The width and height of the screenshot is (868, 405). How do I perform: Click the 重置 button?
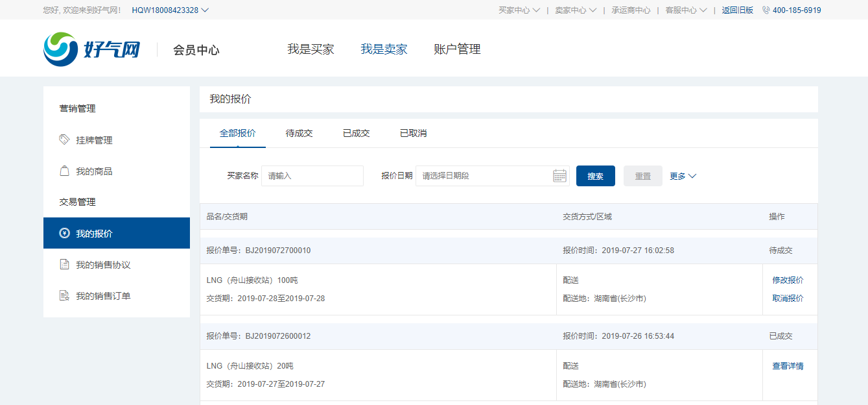tap(643, 176)
